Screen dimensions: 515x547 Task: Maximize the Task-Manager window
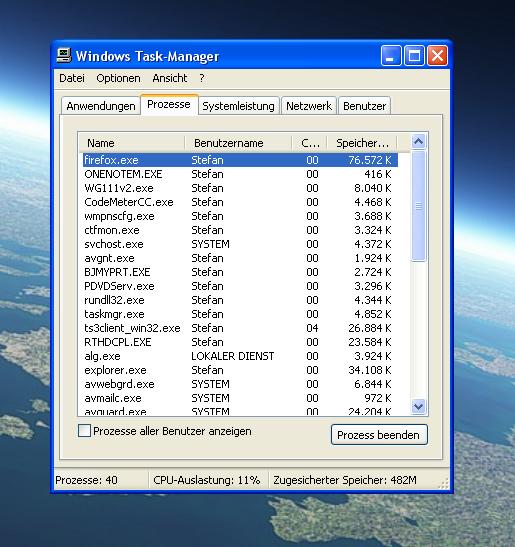point(414,55)
